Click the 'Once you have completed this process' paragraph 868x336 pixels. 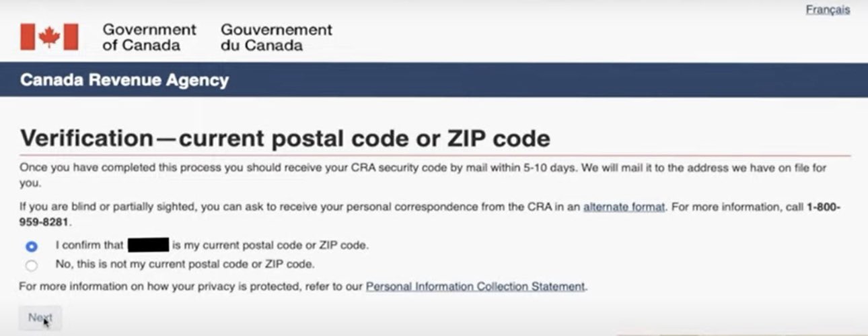[423, 175]
